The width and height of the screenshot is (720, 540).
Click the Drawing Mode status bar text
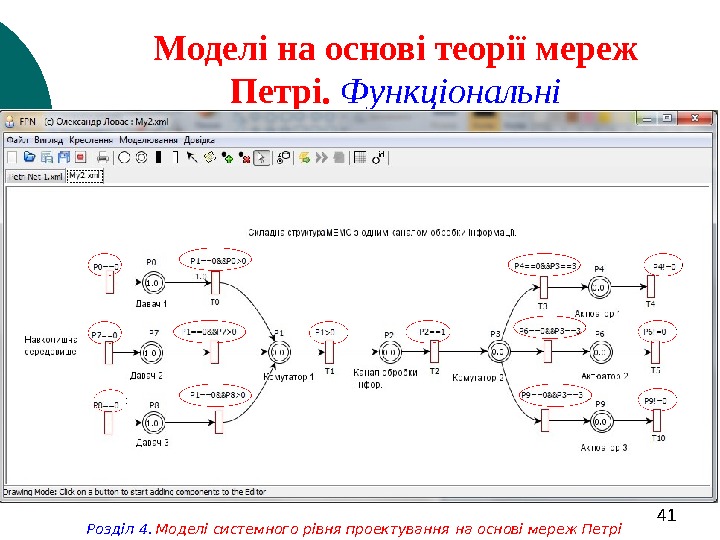coord(135,492)
